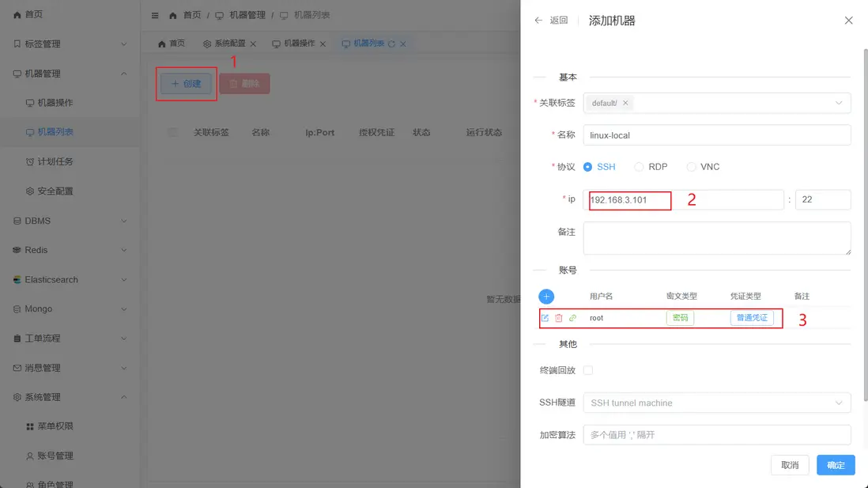Image resolution: width=868 pixels, height=488 pixels.
Task: Click the blue plus add-account icon
Action: [545, 297]
